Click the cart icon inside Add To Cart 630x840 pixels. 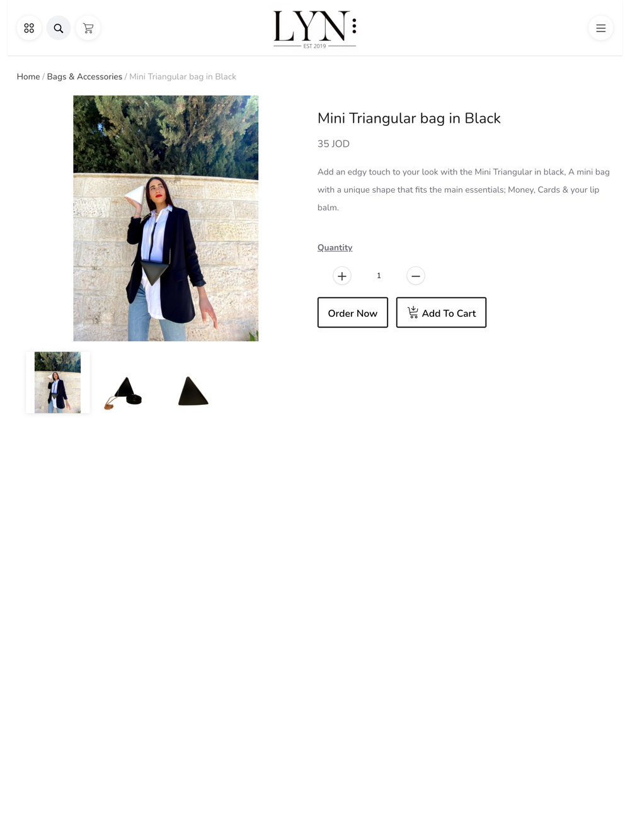pyautogui.click(x=413, y=312)
